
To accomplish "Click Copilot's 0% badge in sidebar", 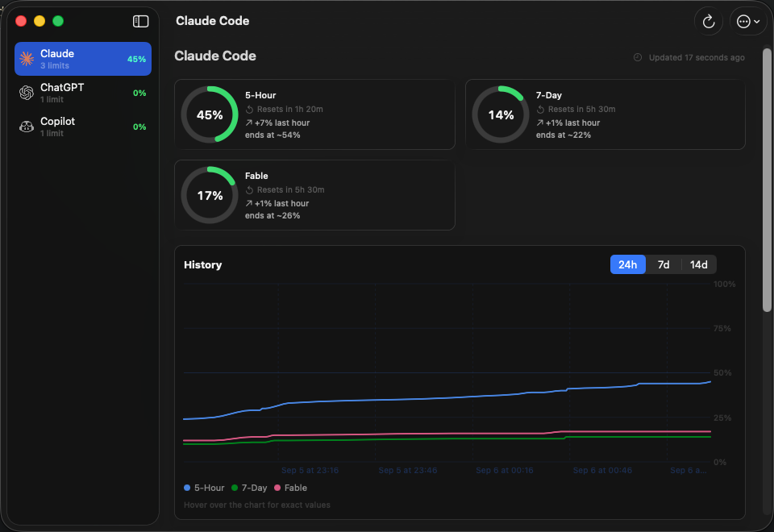I will point(139,127).
